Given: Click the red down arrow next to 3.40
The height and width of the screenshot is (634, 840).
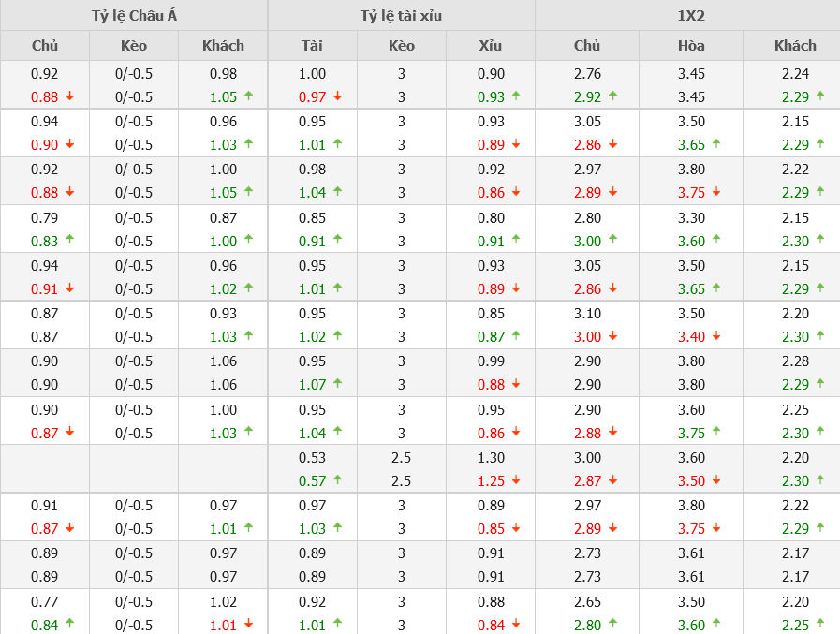Looking at the screenshot, I should tap(715, 336).
